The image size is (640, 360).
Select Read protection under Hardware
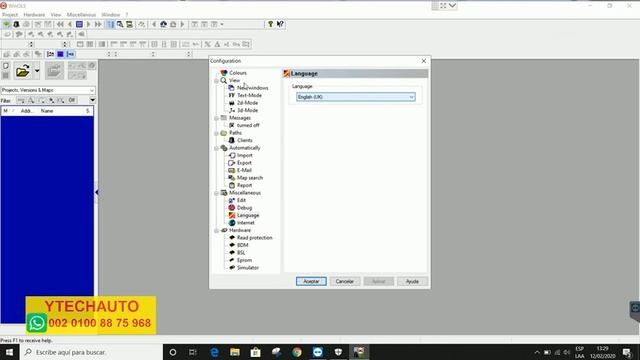point(254,238)
